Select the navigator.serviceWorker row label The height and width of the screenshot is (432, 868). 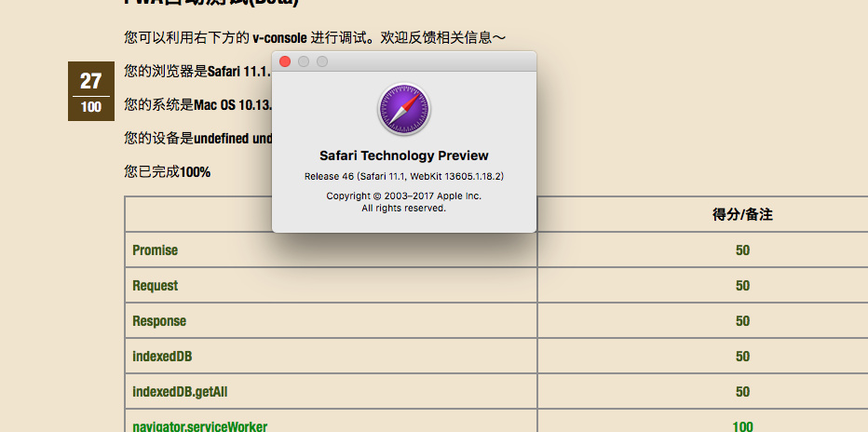pos(200,426)
